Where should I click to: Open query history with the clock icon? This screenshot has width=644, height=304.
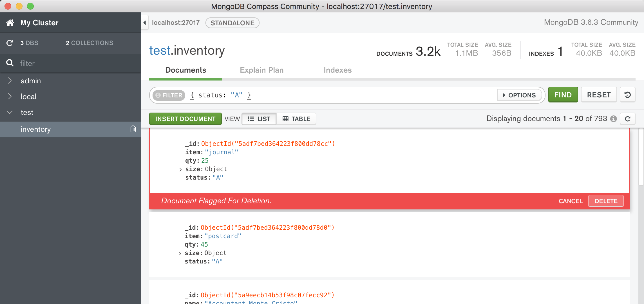pos(627,95)
